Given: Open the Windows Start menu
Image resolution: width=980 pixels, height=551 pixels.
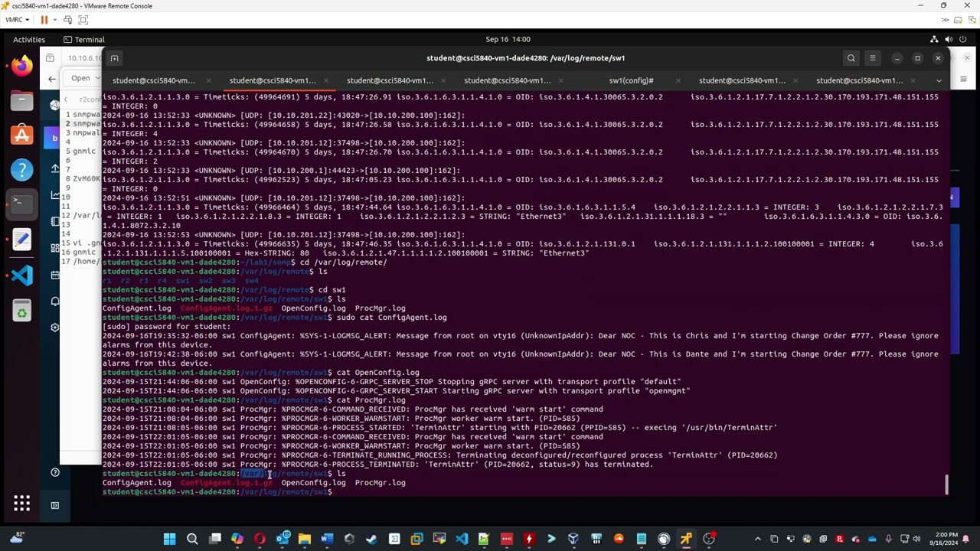Looking at the screenshot, I should point(169,539).
